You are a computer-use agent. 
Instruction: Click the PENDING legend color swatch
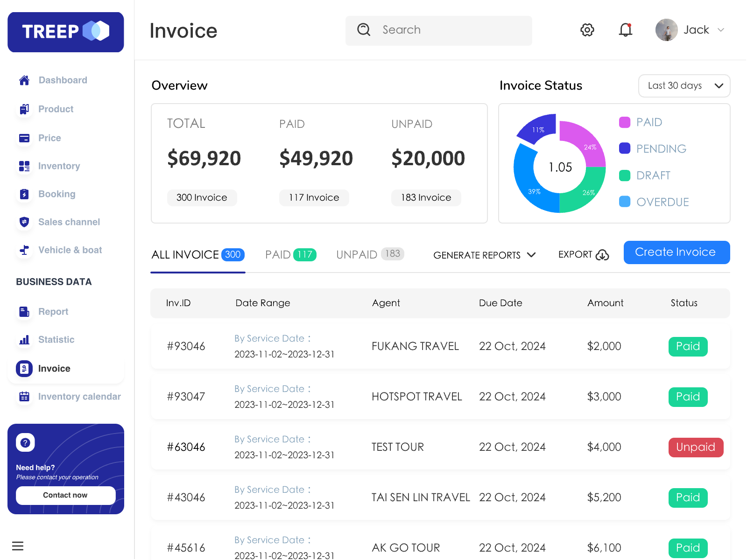tap(625, 148)
